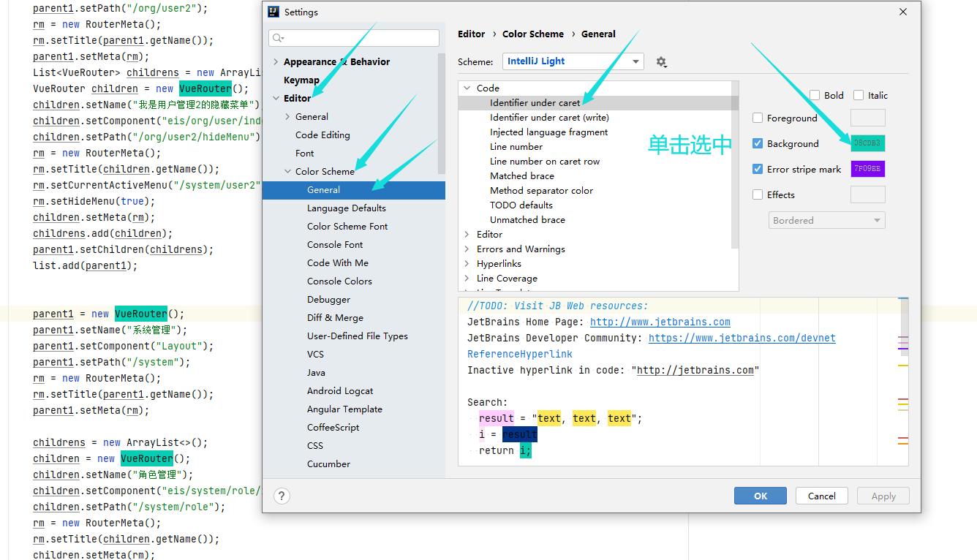Screen dimensions: 977x560
Task: Select Line number on caret row
Action: (545, 161)
